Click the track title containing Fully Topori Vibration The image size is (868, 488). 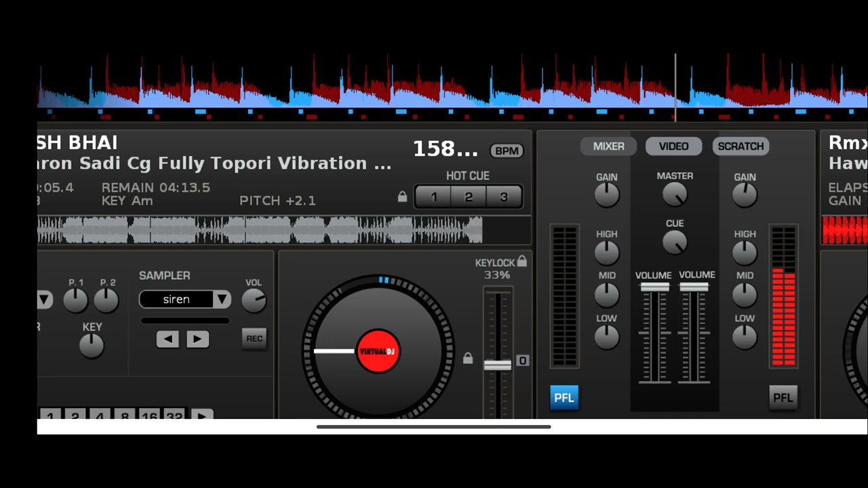(214, 163)
